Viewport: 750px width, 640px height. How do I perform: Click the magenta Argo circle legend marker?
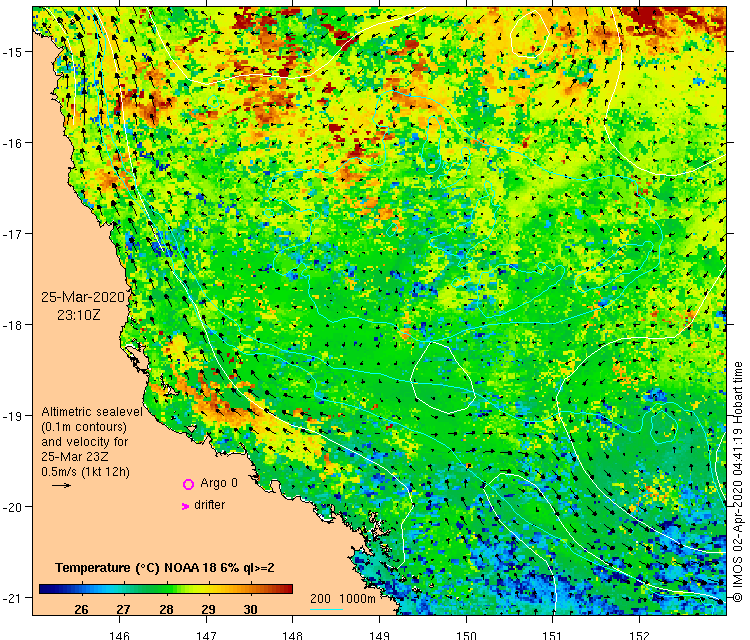(188, 485)
